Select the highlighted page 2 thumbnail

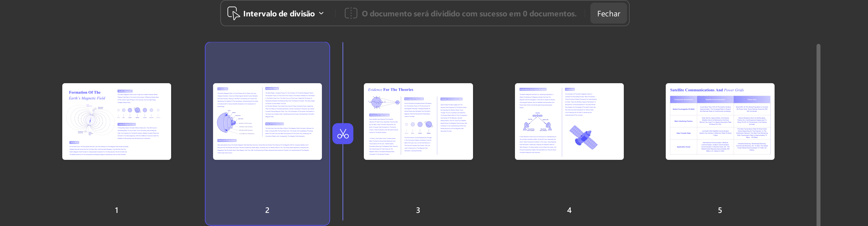pyautogui.click(x=267, y=122)
